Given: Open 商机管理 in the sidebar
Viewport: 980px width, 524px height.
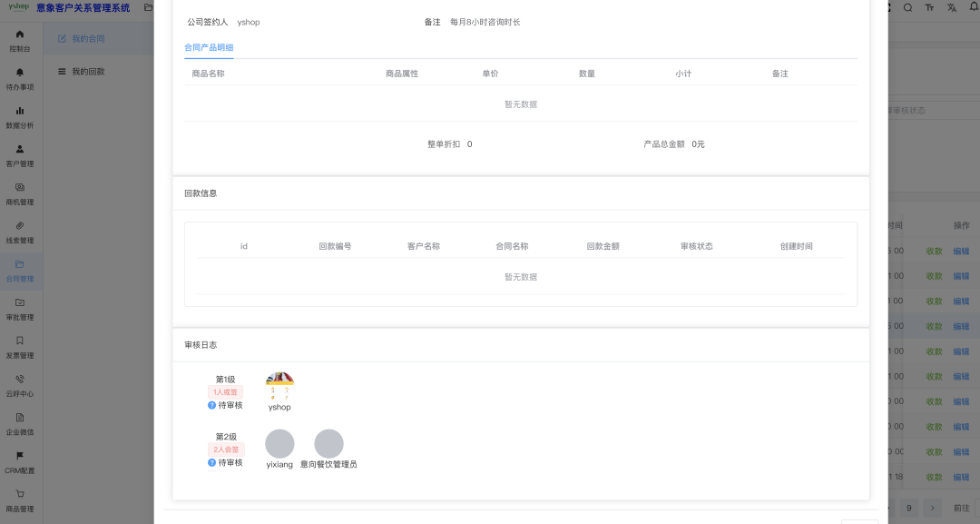Looking at the screenshot, I should tap(19, 193).
